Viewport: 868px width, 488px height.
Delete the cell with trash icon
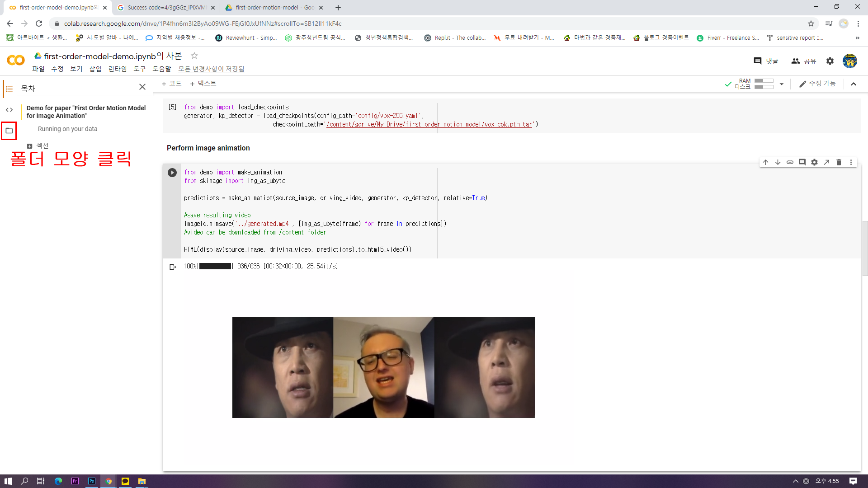[839, 162]
